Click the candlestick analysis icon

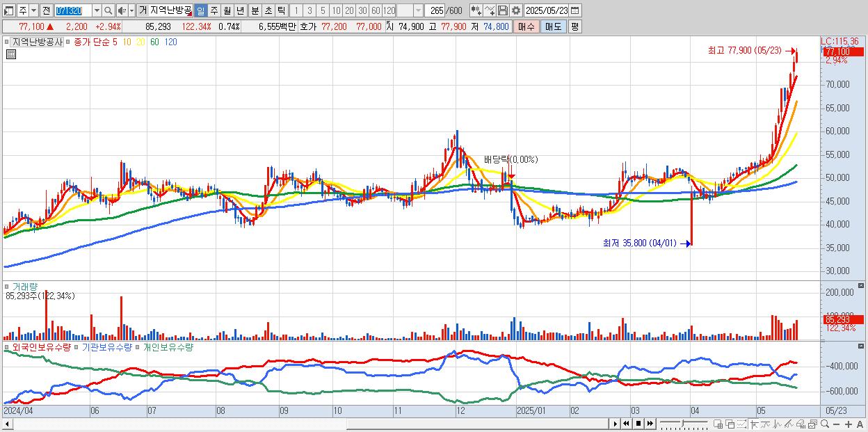(777, 424)
